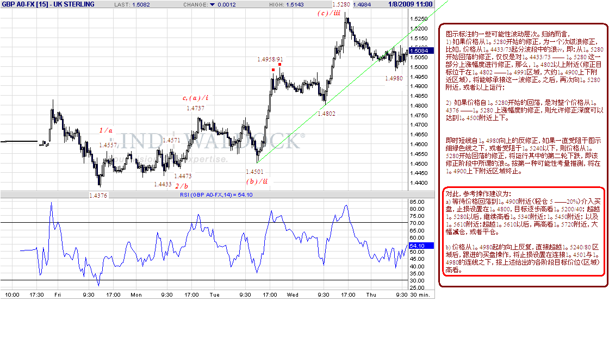609x364 pixels.
Task: Select the Fri day label on time axis
Action: click(58, 295)
